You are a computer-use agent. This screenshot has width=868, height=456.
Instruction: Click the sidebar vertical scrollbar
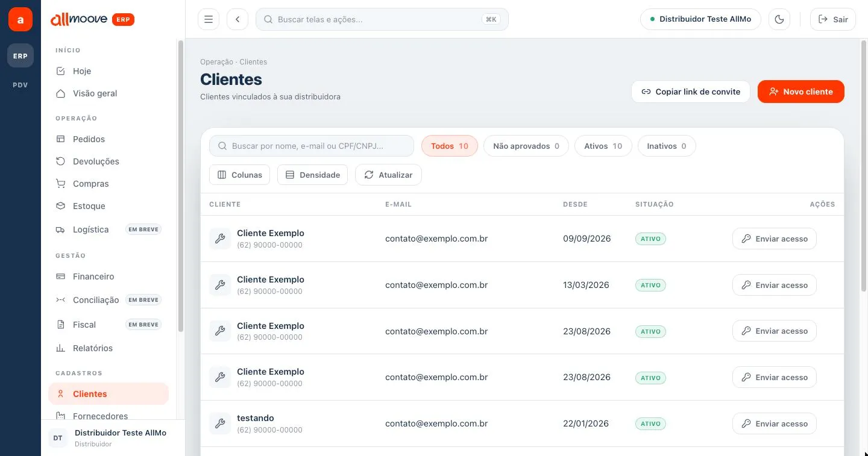tap(181, 186)
